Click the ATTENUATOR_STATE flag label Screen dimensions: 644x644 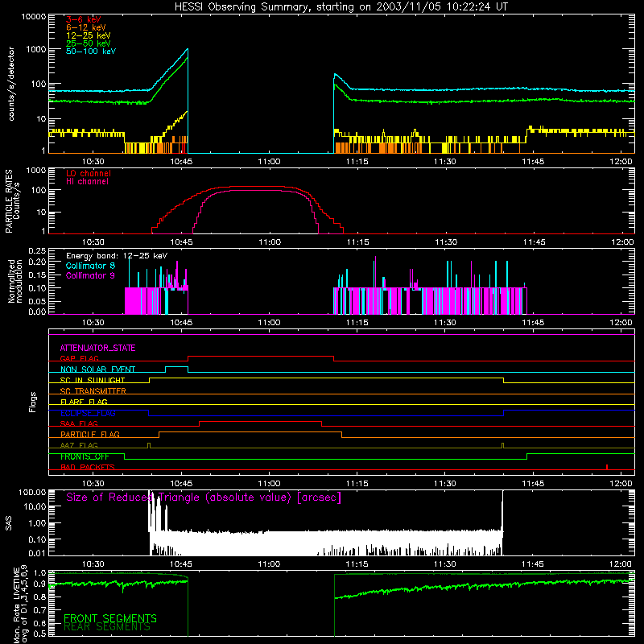[x=97, y=349]
